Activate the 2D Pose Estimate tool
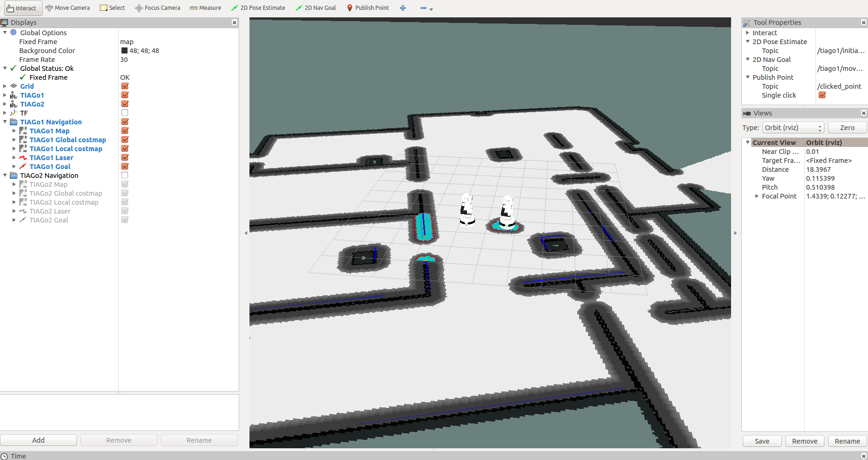The width and height of the screenshot is (868, 460). coord(258,8)
